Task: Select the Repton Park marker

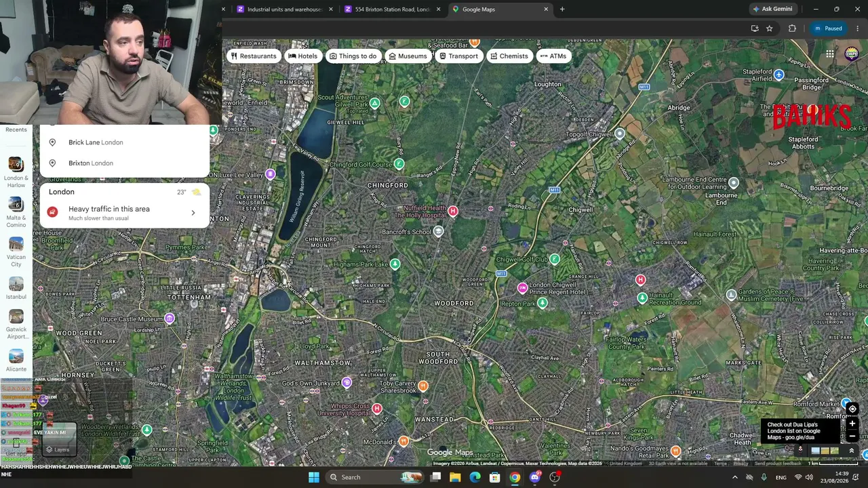Action: click(542, 304)
